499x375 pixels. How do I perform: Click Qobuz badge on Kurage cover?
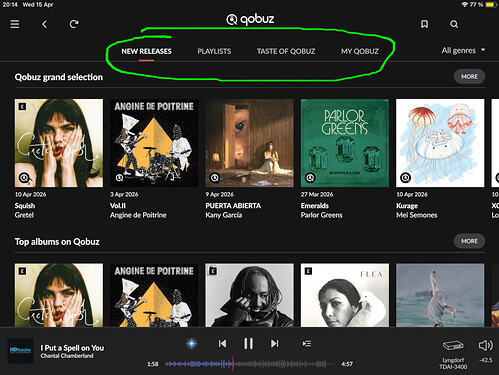[x=405, y=178]
